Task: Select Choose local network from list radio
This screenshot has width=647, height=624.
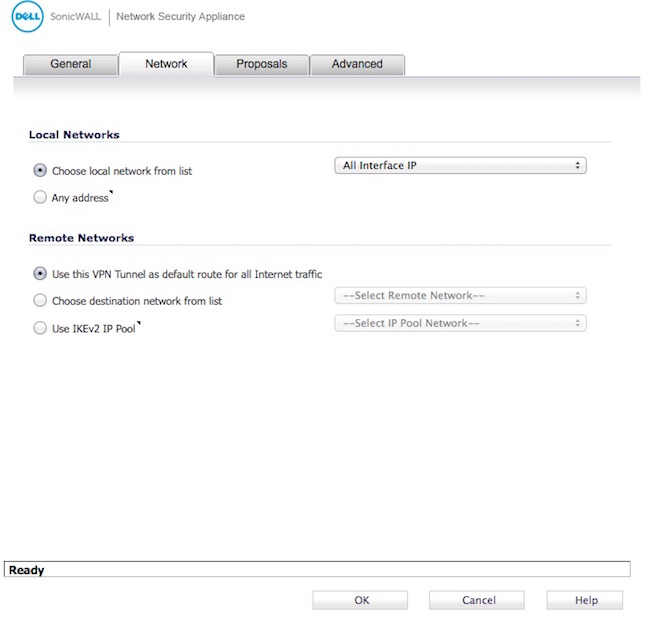Action: click(40, 170)
